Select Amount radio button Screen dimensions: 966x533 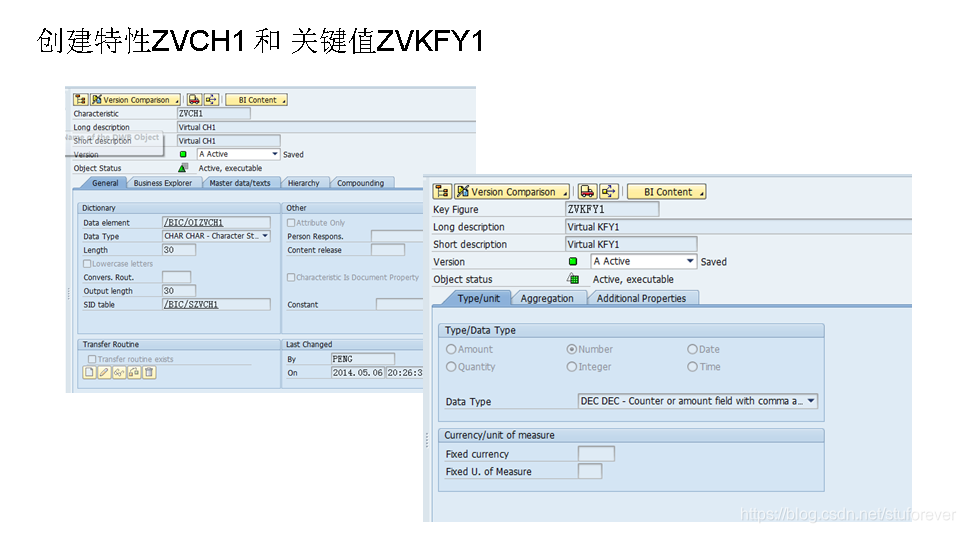[451, 349]
